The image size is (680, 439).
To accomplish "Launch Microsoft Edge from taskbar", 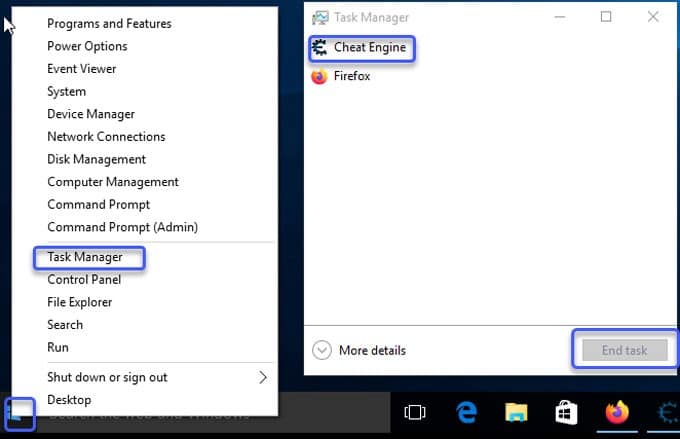I will (x=466, y=412).
